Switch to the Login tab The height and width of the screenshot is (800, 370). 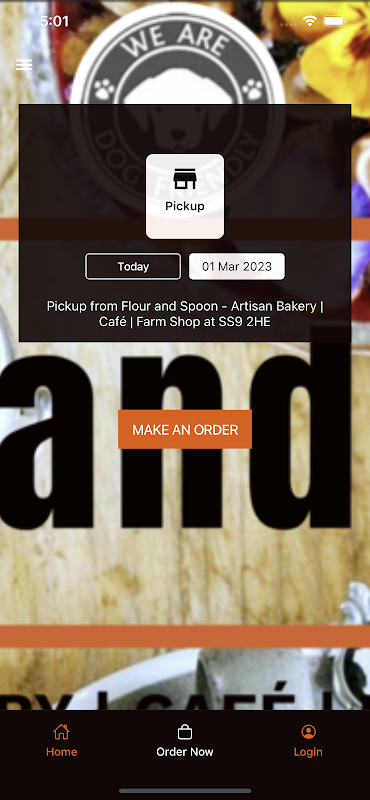[x=308, y=740]
